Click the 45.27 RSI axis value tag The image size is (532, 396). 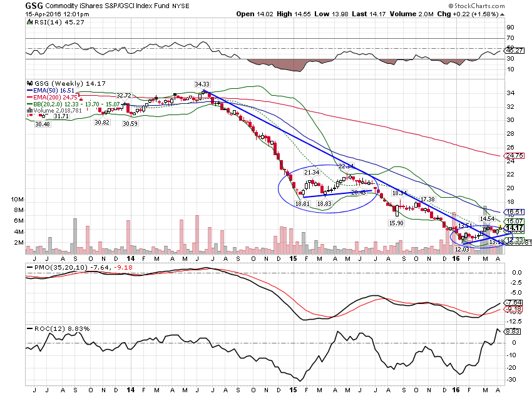click(514, 51)
